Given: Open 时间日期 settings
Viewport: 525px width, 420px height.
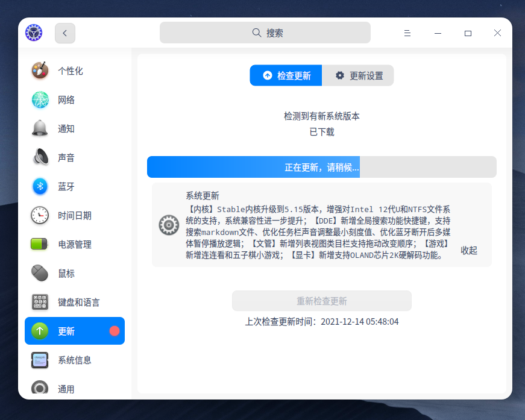Looking at the screenshot, I should [x=75, y=215].
